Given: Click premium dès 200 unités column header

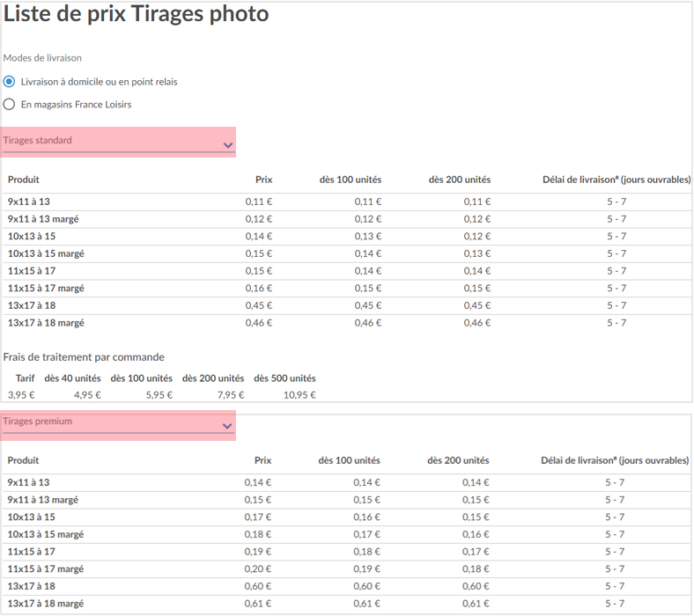Looking at the screenshot, I should click(x=458, y=460).
